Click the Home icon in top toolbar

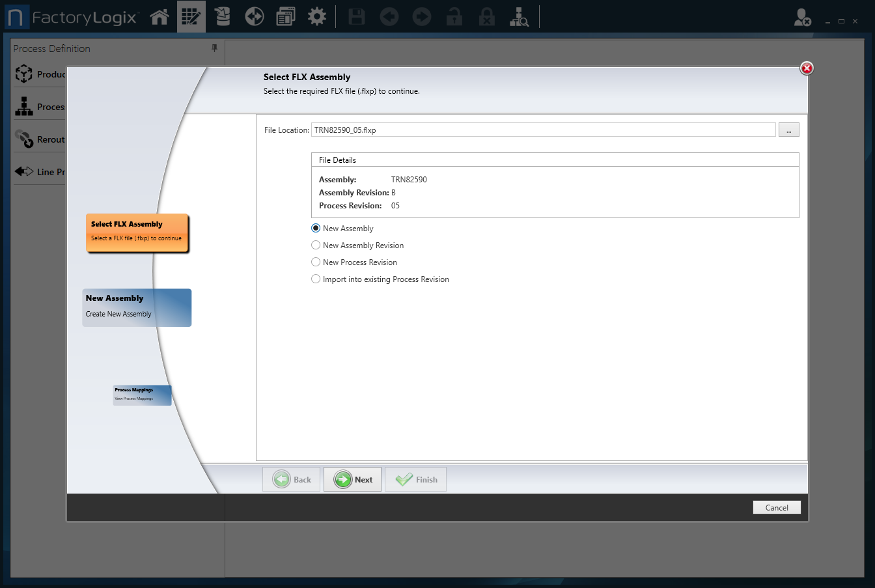(x=160, y=17)
